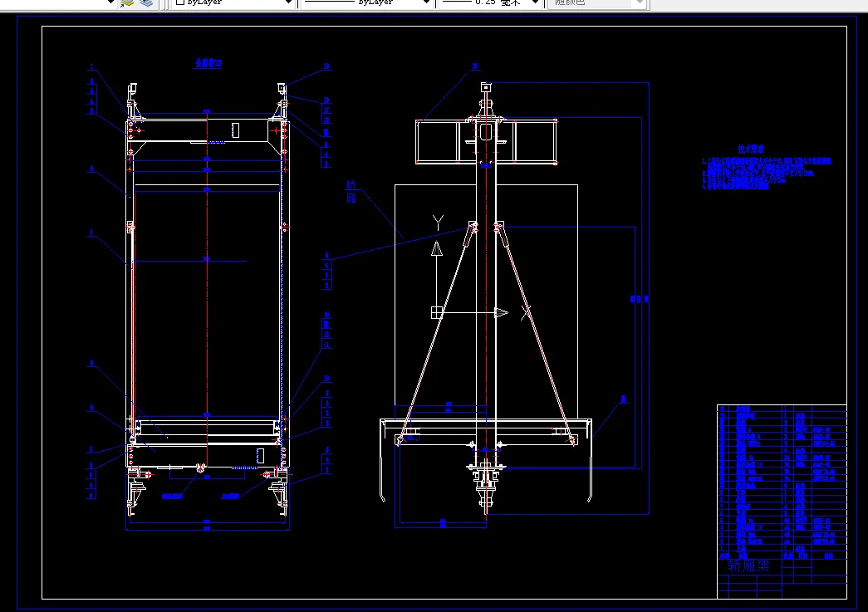Image resolution: width=868 pixels, height=612 pixels.
Task: Click the Y axis label of UCS icon
Action: coord(438,223)
